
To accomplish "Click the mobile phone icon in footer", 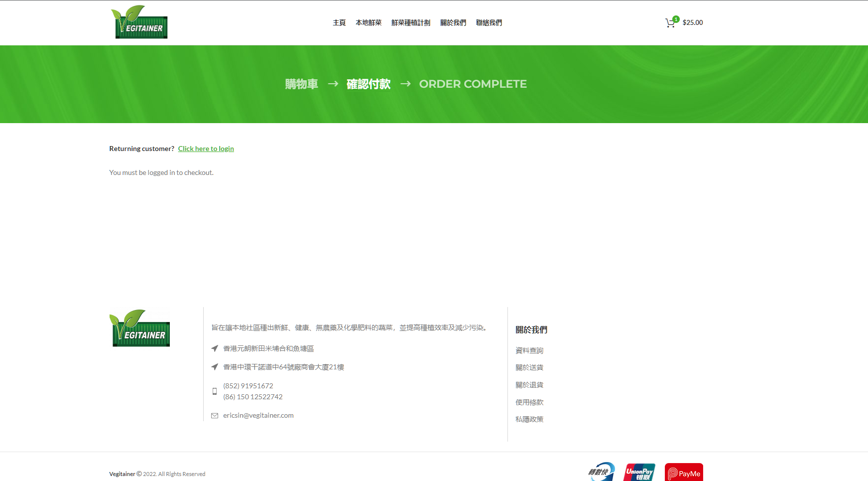I will click(215, 391).
